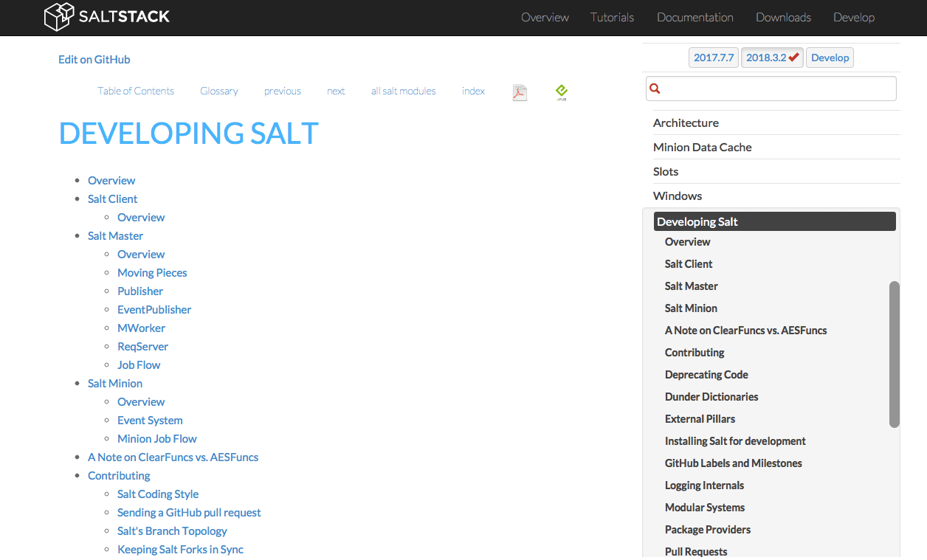Image resolution: width=927 pixels, height=560 pixels.
Task: Open the Salt Coding Style link
Action: [x=158, y=494]
